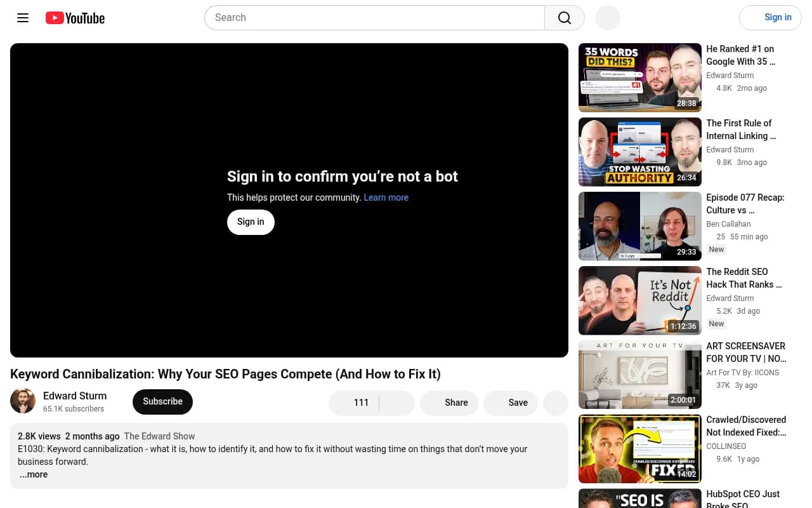
Task: Click '37K 3y ago' metadata
Action: click(x=737, y=385)
